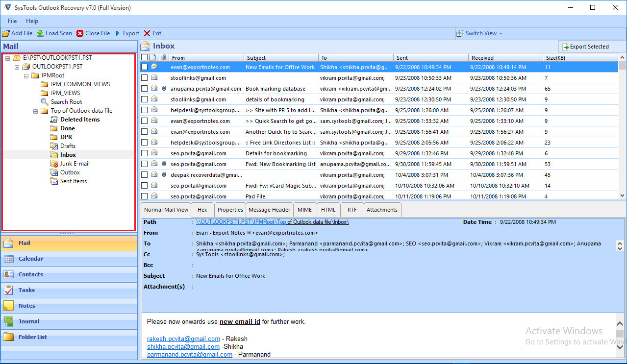Sort emails by the Size(KB) column

pyautogui.click(x=579, y=57)
